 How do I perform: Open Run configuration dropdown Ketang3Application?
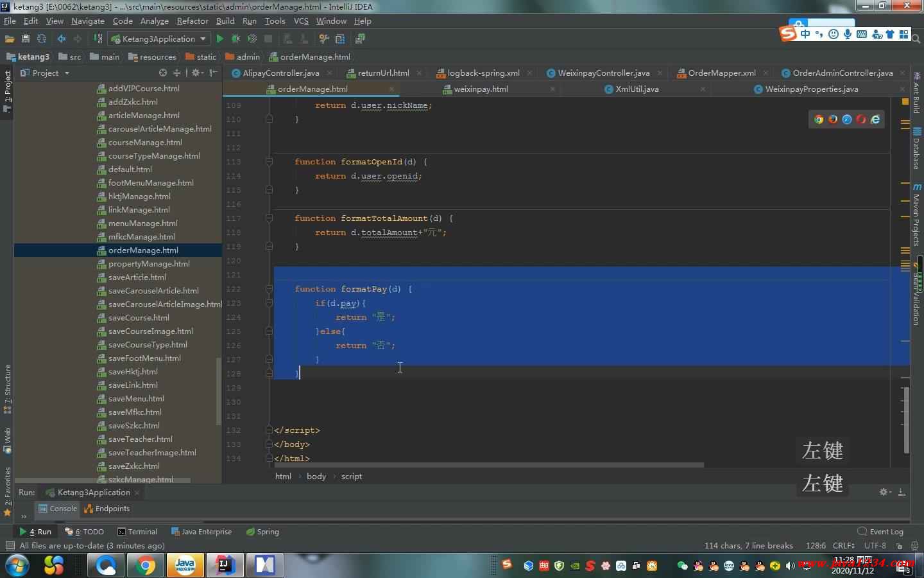(x=159, y=39)
